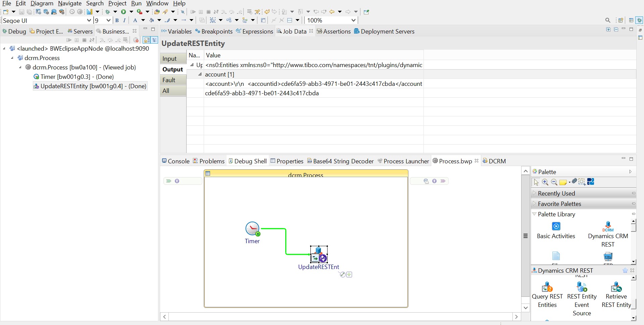Click the green Run button in toolbar
The image size is (644, 325).
pos(123,12)
